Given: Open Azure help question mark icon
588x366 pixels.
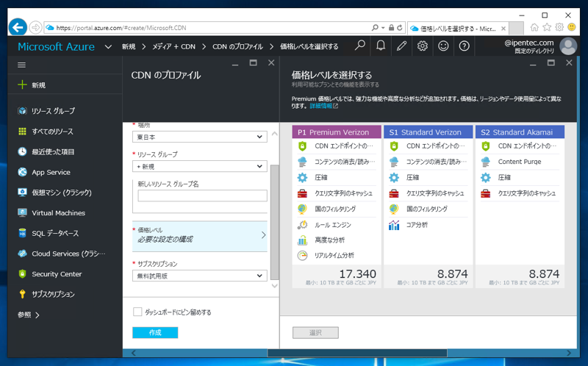Looking at the screenshot, I should pos(465,46).
